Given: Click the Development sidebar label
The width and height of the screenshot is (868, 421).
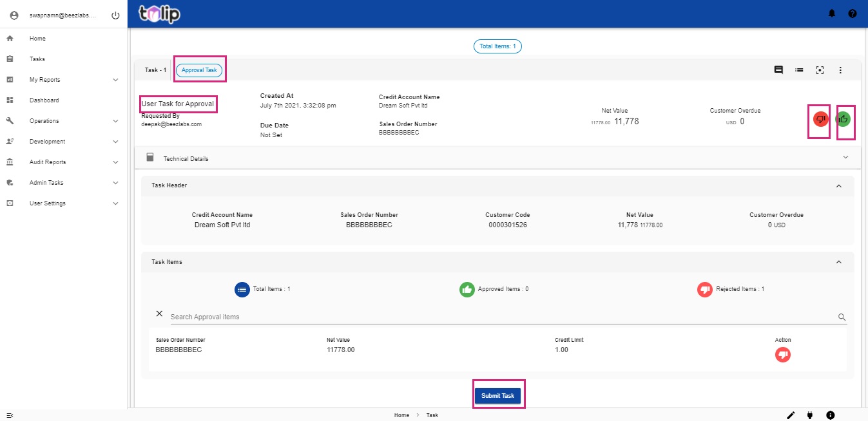Looking at the screenshot, I should (x=47, y=142).
